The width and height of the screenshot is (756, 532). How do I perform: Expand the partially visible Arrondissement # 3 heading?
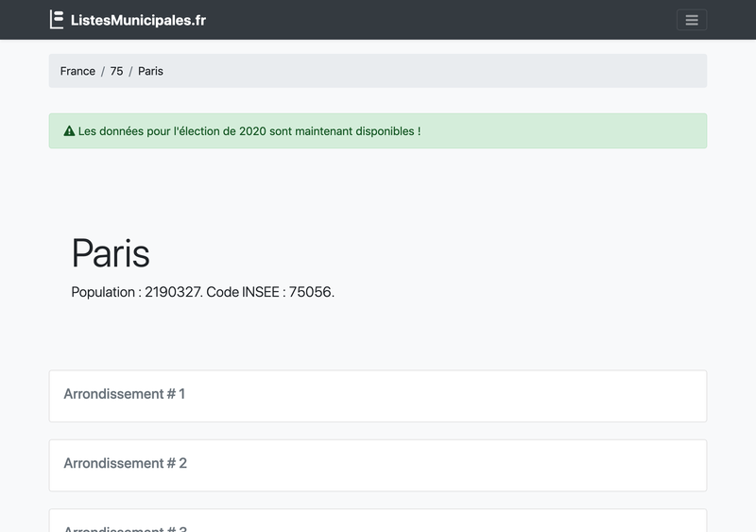pyautogui.click(x=125, y=526)
